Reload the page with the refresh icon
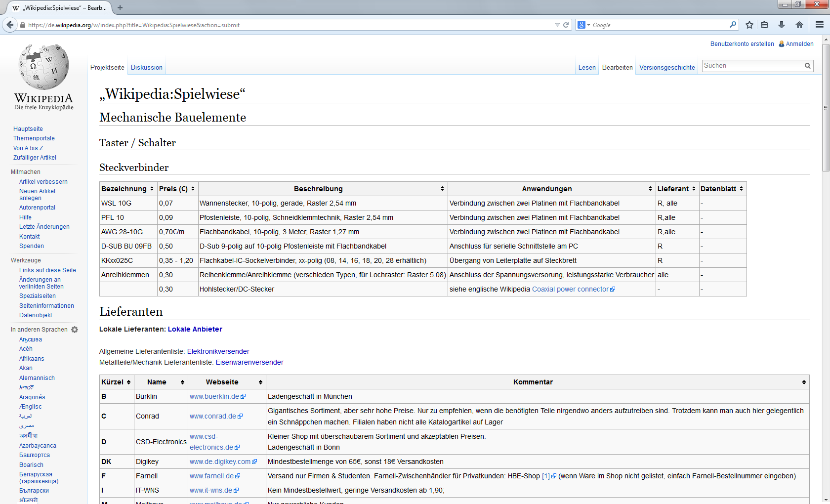Image resolution: width=830 pixels, height=504 pixels. (566, 25)
